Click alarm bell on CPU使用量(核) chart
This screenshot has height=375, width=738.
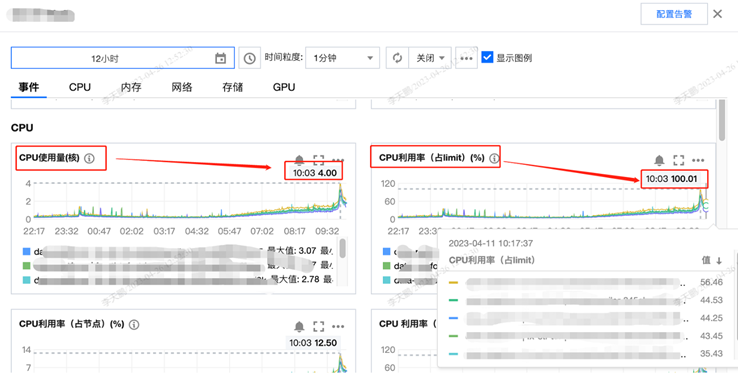(x=299, y=160)
